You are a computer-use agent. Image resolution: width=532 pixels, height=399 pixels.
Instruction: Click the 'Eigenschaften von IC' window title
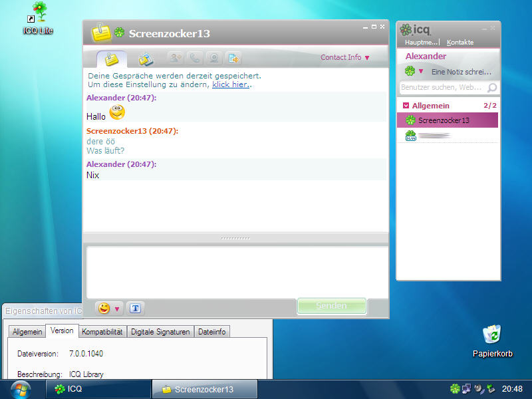pos(43,311)
